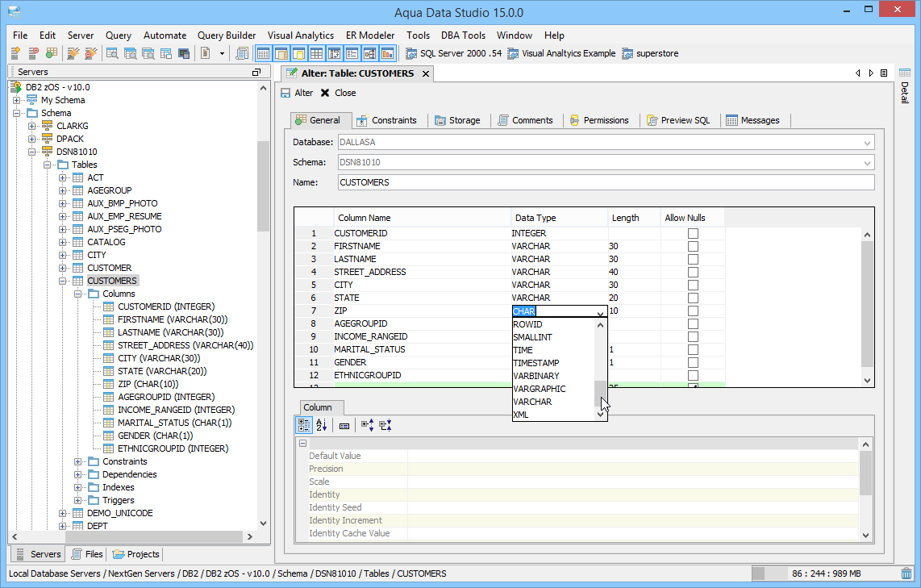
Task: Click the server group table toolbar icon
Action: (52, 53)
